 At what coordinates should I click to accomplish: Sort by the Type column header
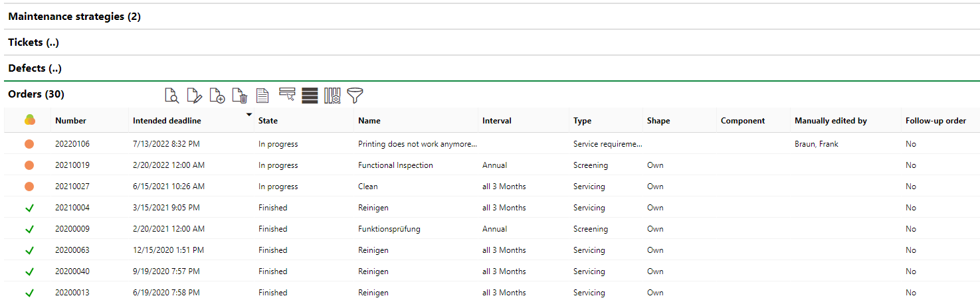pos(582,121)
